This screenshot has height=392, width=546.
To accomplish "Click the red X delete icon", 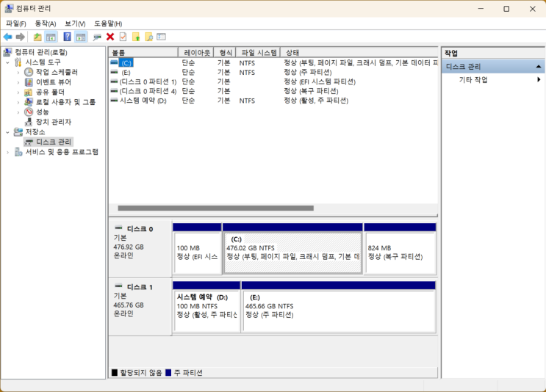I will pyautogui.click(x=110, y=37).
